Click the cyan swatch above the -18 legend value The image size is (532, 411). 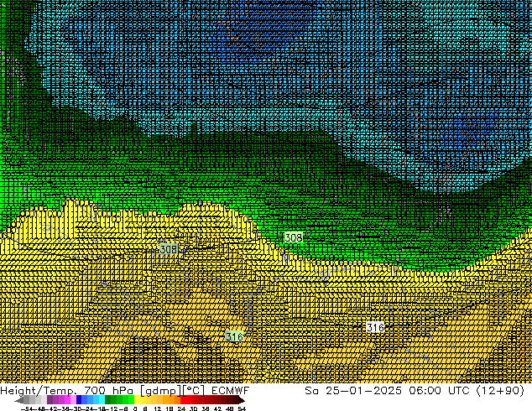point(102,399)
